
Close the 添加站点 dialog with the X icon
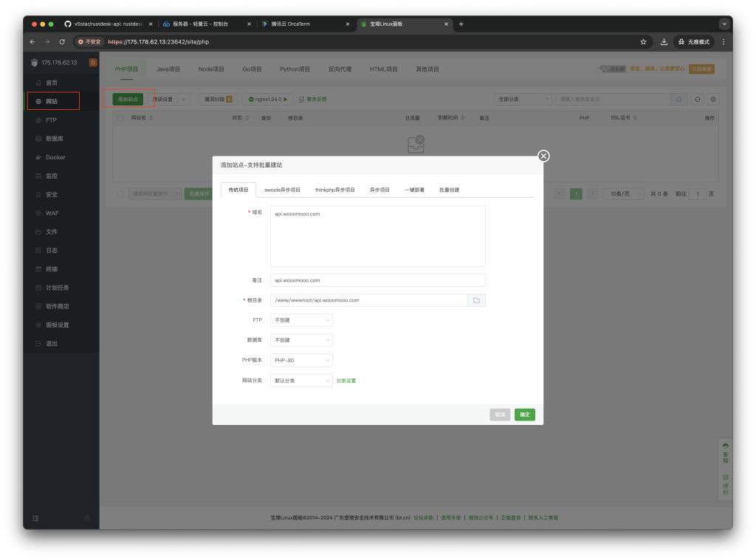click(543, 156)
